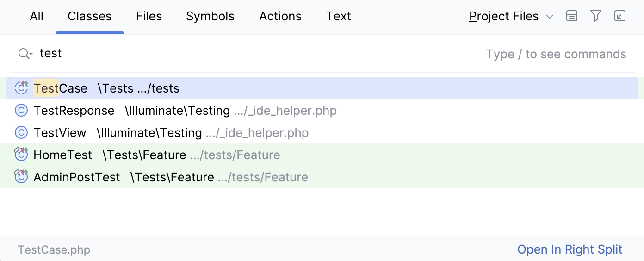Expand the Project Files scope dropdown

point(511,16)
